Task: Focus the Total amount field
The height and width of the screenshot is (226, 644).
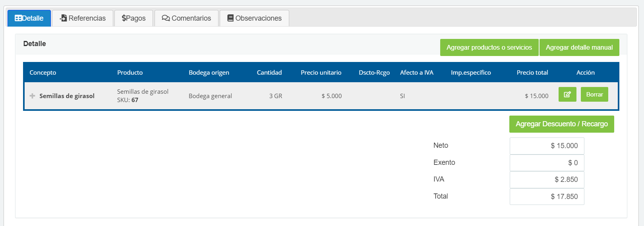Action: click(x=547, y=197)
